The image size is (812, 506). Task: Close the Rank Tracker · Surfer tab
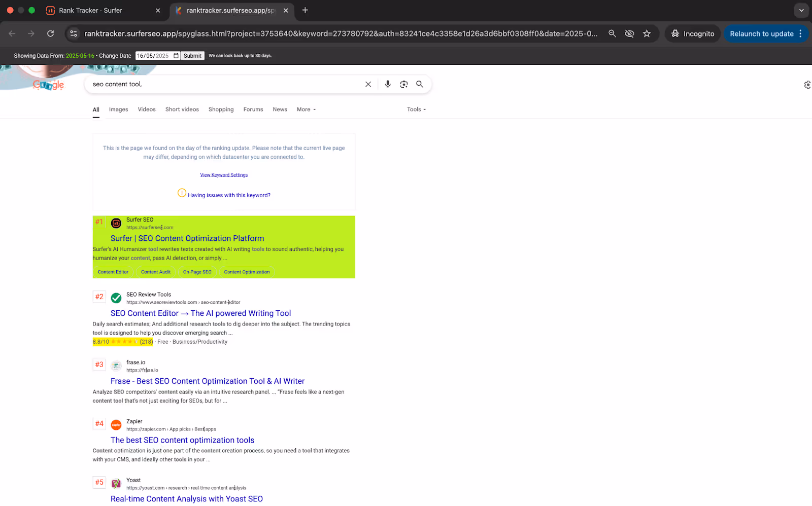[158, 10]
